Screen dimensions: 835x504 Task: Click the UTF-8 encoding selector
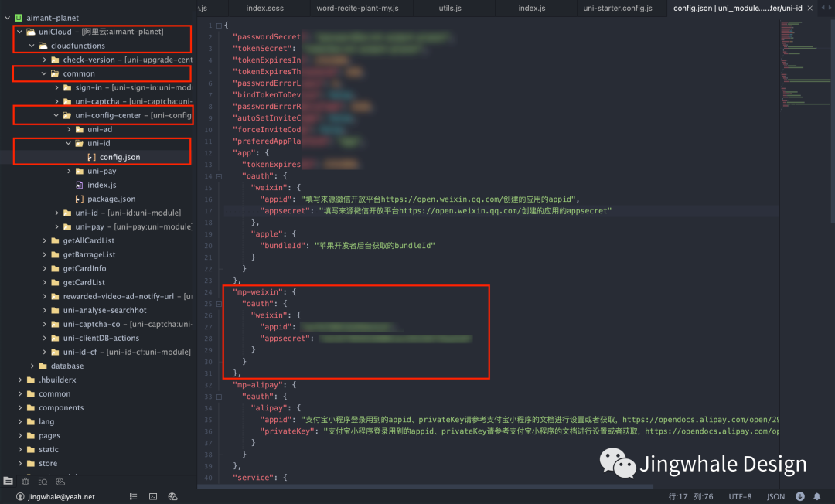740,496
